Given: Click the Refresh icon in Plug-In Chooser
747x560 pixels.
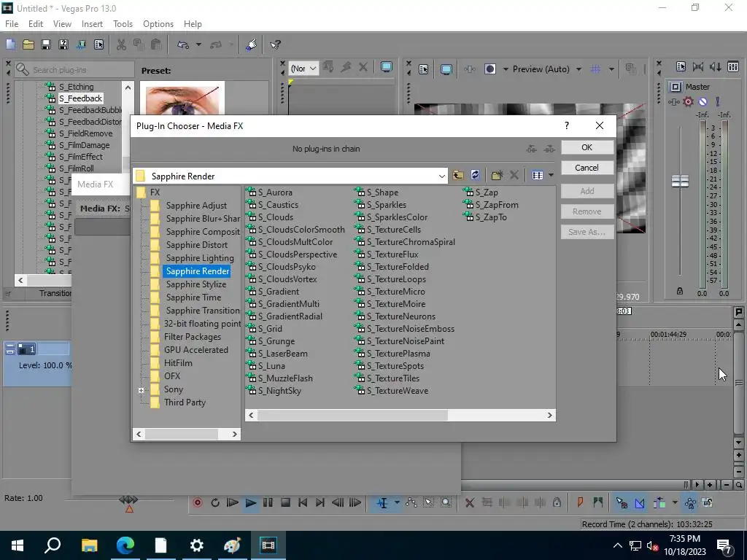Looking at the screenshot, I should tap(475, 175).
